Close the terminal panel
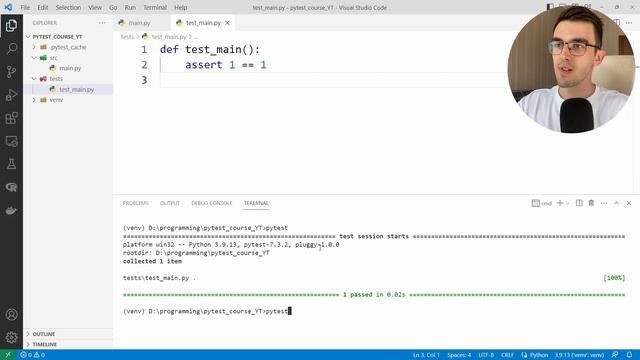 [x=629, y=203]
